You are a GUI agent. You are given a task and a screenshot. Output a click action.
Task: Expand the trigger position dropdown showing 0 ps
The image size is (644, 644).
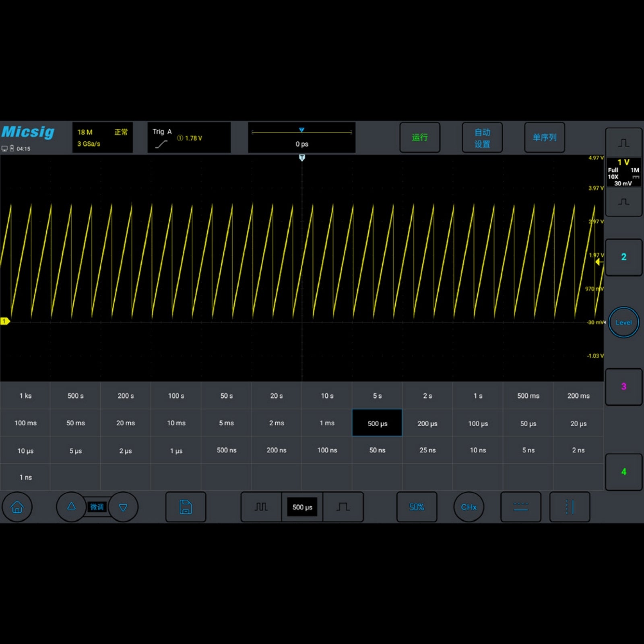(302, 137)
